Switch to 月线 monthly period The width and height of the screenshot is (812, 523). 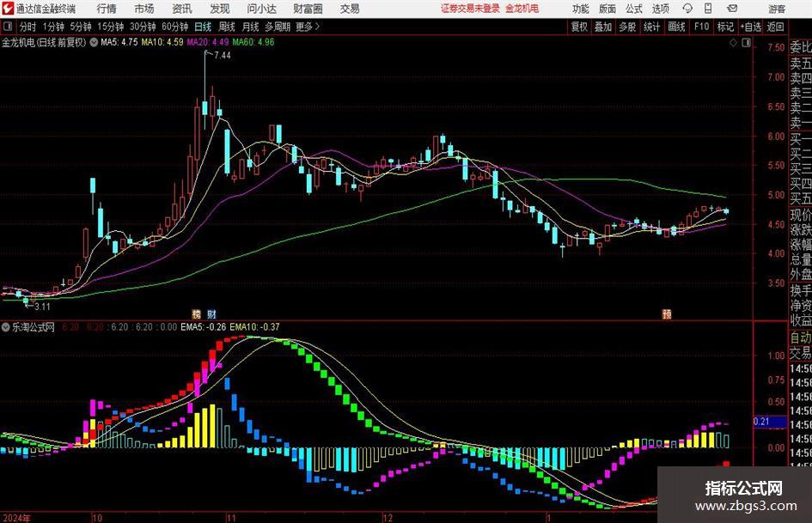(251, 27)
